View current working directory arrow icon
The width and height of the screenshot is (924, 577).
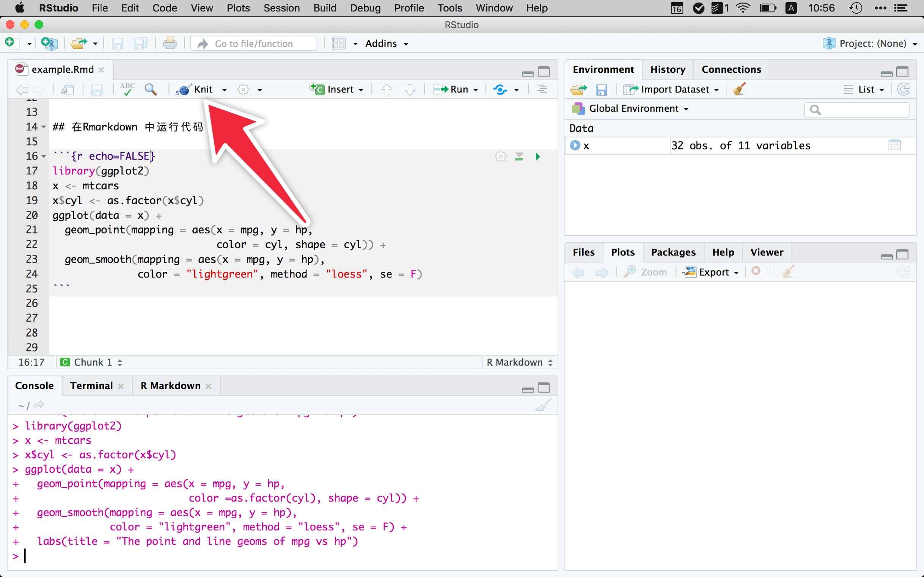(x=39, y=405)
